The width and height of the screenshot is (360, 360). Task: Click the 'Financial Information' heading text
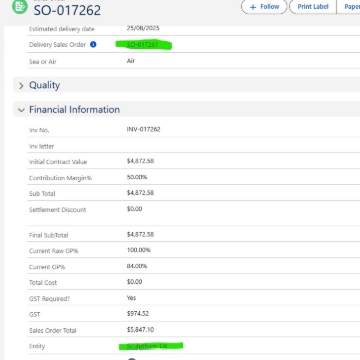point(74,110)
